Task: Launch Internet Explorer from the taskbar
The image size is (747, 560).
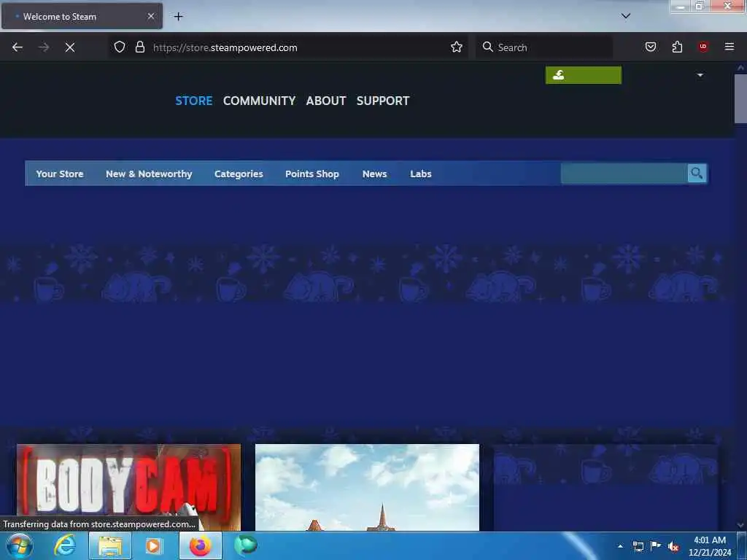Action: pyautogui.click(x=64, y=545)
